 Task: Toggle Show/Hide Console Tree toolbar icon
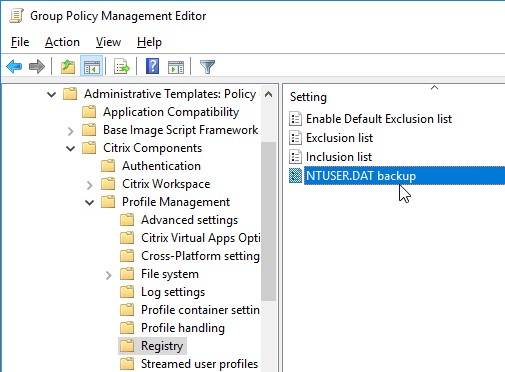92,67
